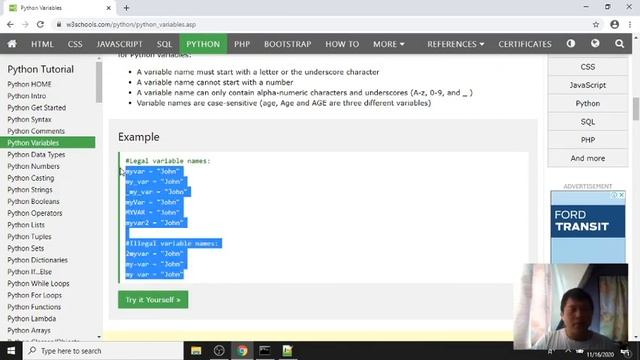Click the Try it Yourself button

pyautogui.click(x=153, y=300)
